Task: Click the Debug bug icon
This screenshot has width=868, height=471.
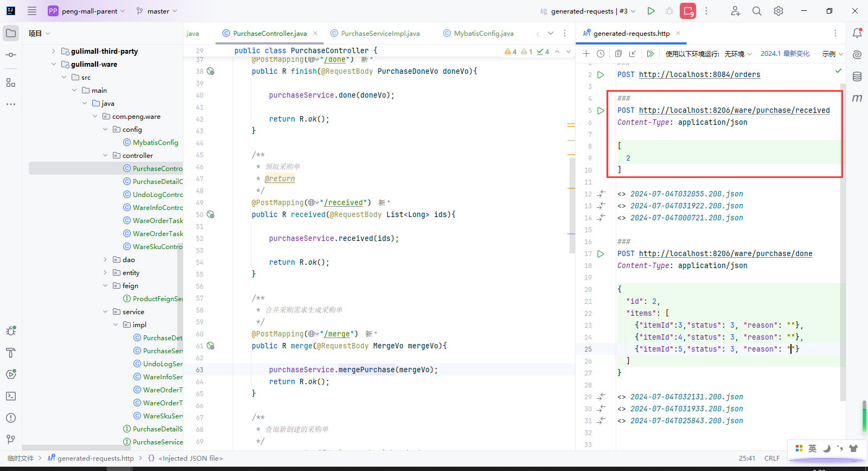Action: tap(669, 11)
